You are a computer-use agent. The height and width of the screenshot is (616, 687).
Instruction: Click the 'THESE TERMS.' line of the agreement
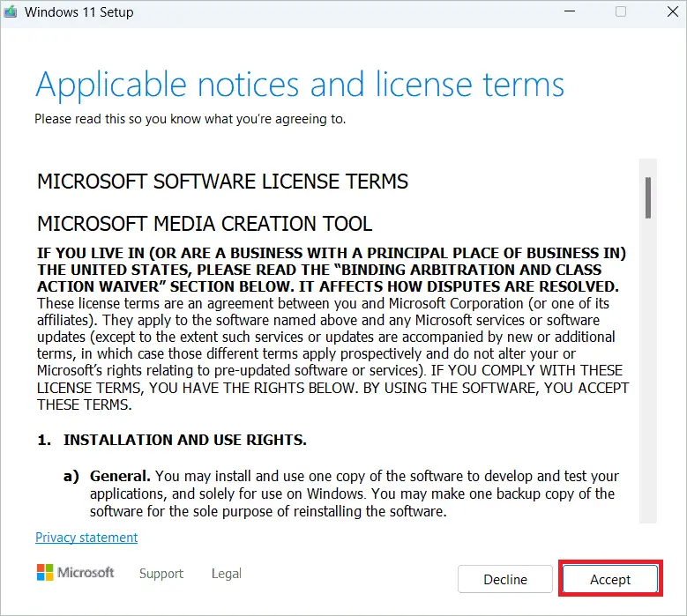[x=84, y=404]
